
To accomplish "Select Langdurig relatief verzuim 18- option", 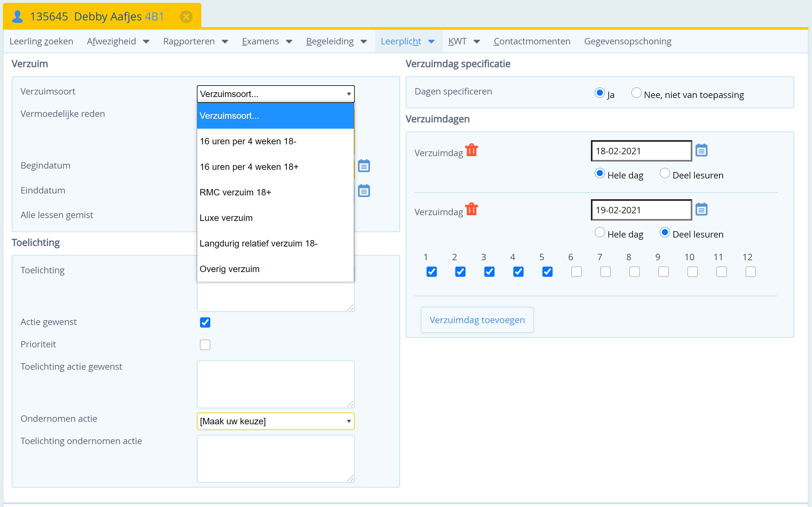I will pos(275,243).
